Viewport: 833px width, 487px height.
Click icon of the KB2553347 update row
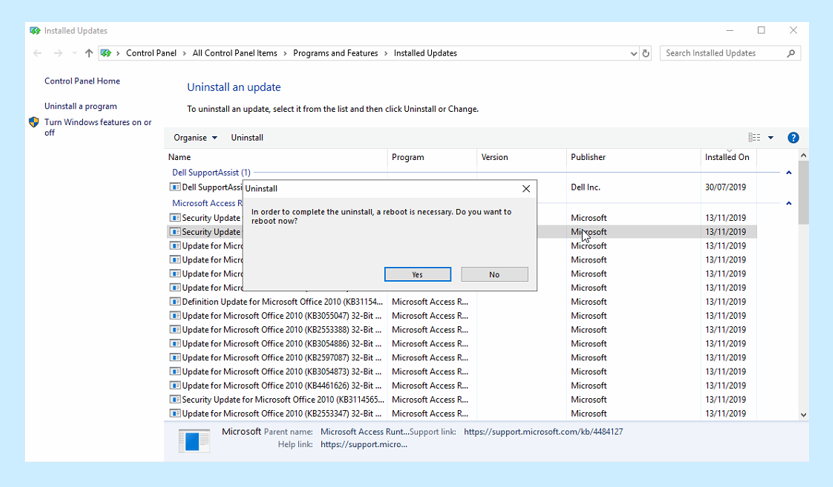click(174, 413)
